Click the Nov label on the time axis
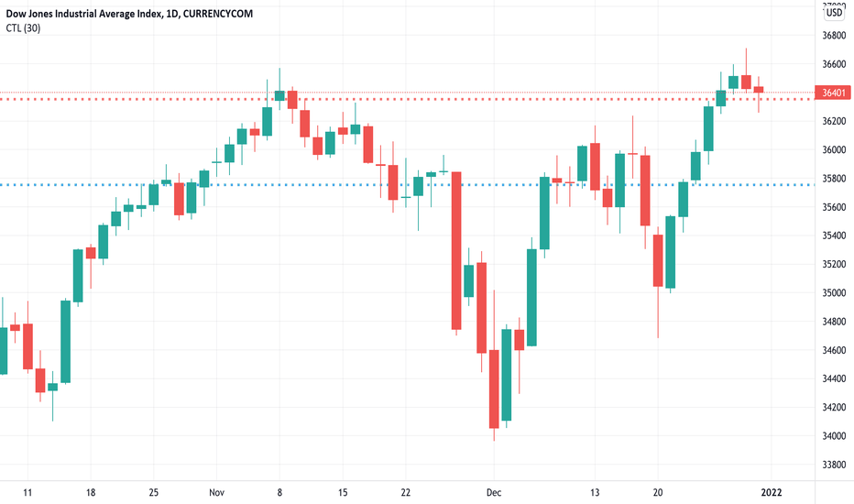 [216, 493]
